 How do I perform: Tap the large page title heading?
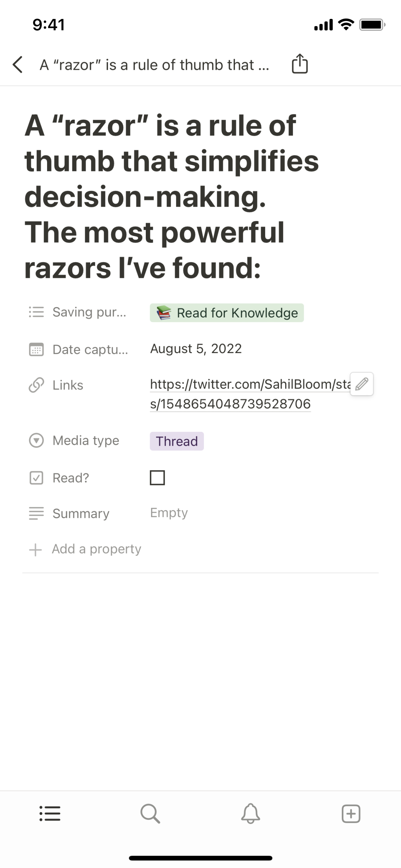(x=171, y=197)
